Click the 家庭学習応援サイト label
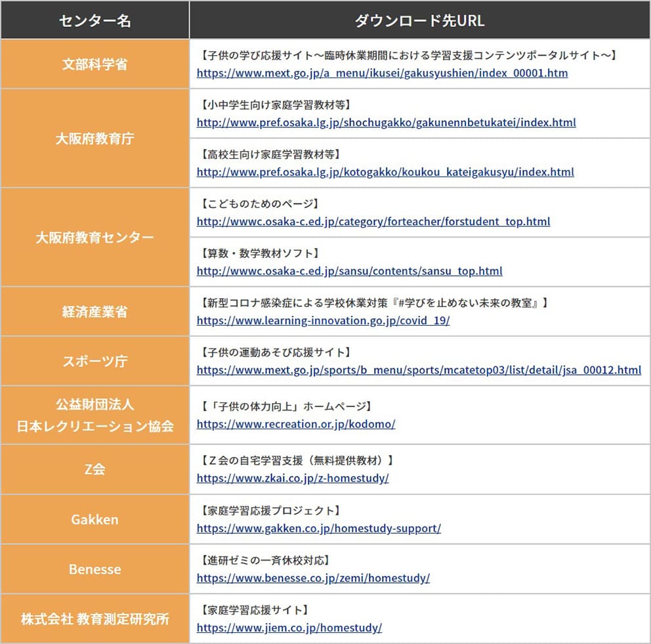The image size is (651, 644). (255, 610)
